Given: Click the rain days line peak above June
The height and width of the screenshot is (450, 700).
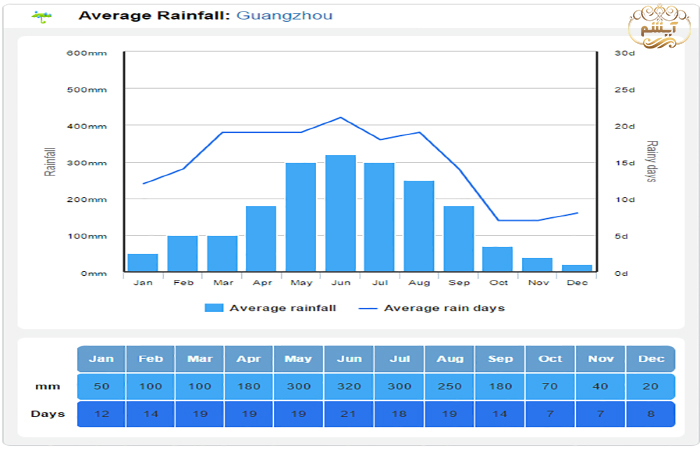Looking at the screenshot, I should (x=340, y=118).
